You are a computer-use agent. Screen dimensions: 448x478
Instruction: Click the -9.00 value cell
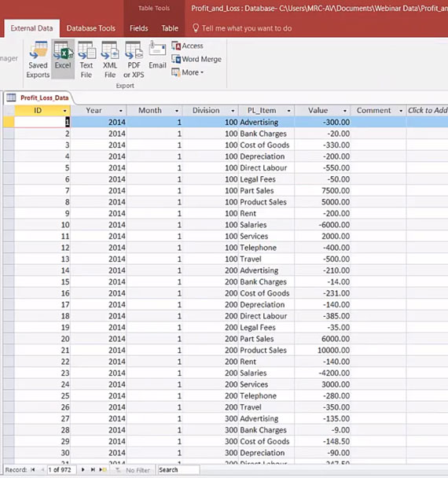tap(322, 430)
